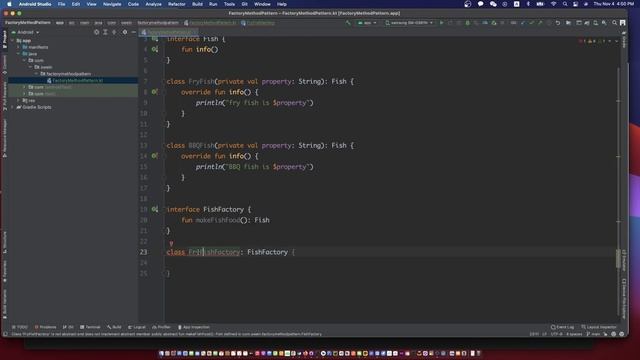Collapse the java folder node
The height and width of the screenshot is (360, 640).
pos(18,53)
